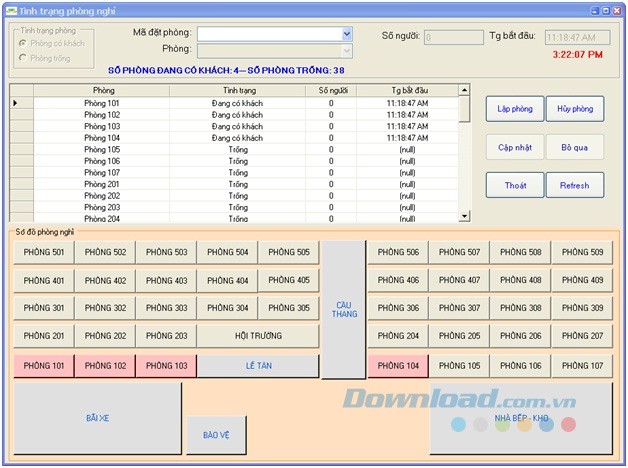Screen dimensions: 628x468
Task: Choose PHÒNG 104 on the floor map
Action: pos(397,366)
